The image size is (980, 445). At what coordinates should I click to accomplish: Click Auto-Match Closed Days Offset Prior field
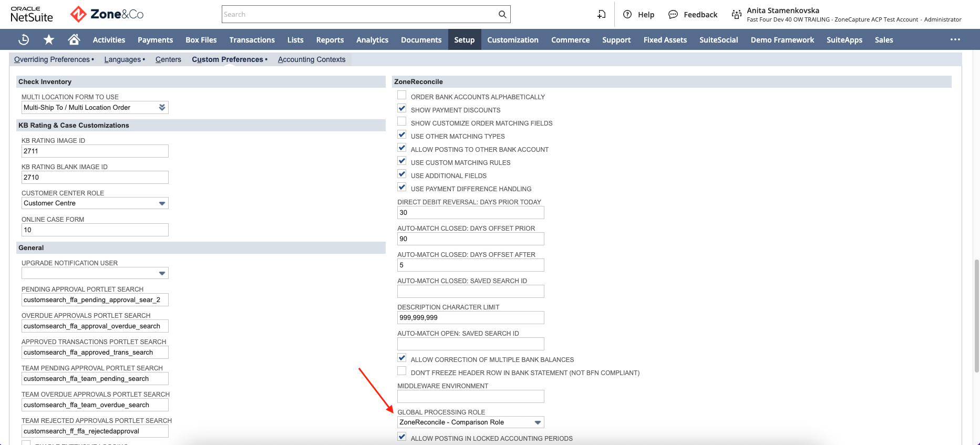point(470,239)
